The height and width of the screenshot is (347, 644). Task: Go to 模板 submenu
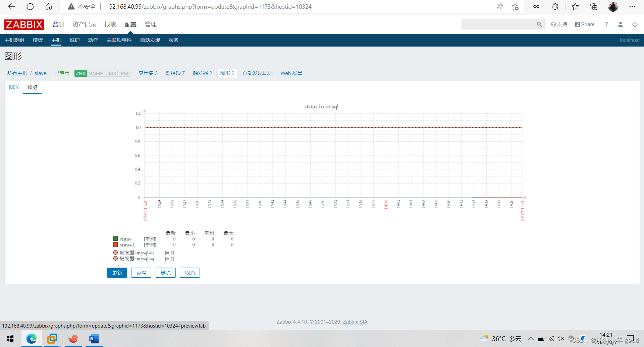coord(38,40)
